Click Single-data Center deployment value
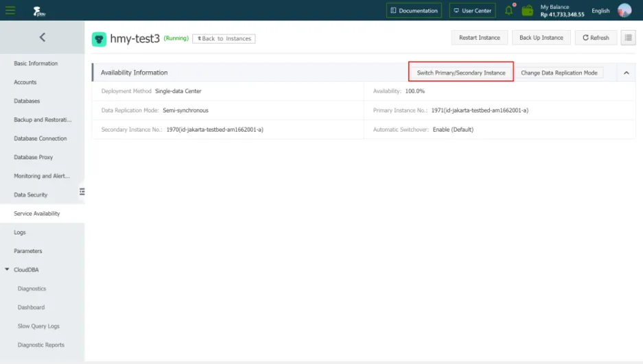This screenshot has height=364, width=643. [178, 91]
